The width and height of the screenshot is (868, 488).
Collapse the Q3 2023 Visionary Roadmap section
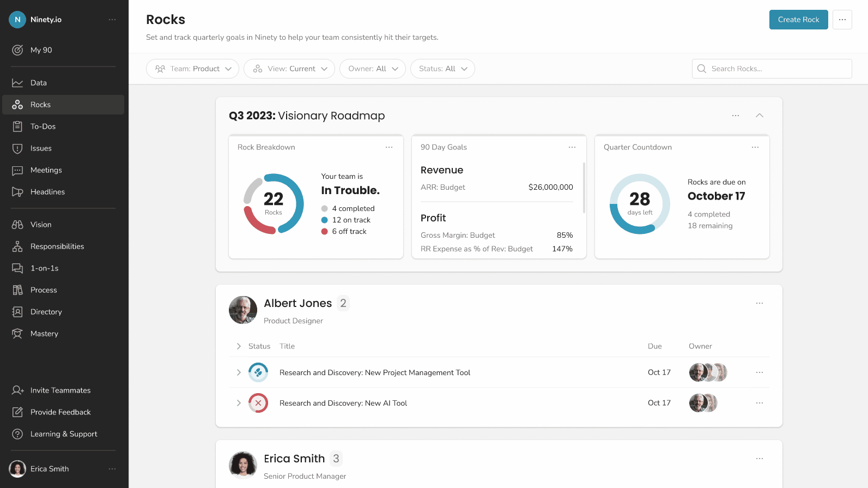(x=760, y=116)
